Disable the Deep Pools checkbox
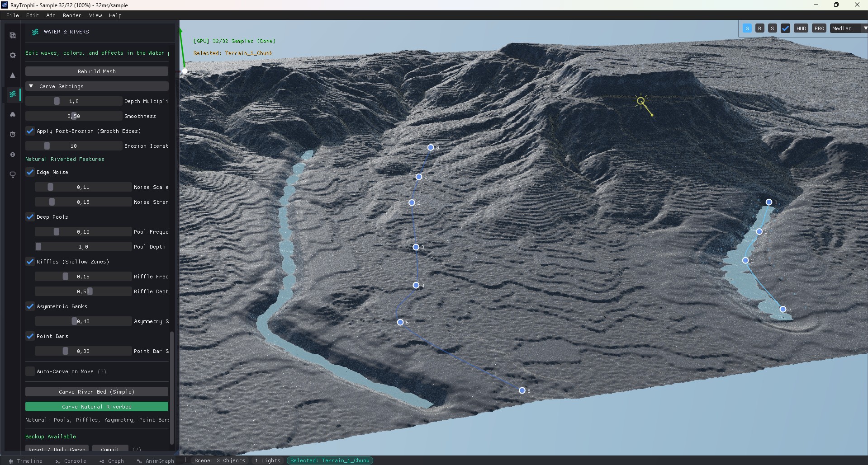The image size is (868, 465). tap(30, 217)
